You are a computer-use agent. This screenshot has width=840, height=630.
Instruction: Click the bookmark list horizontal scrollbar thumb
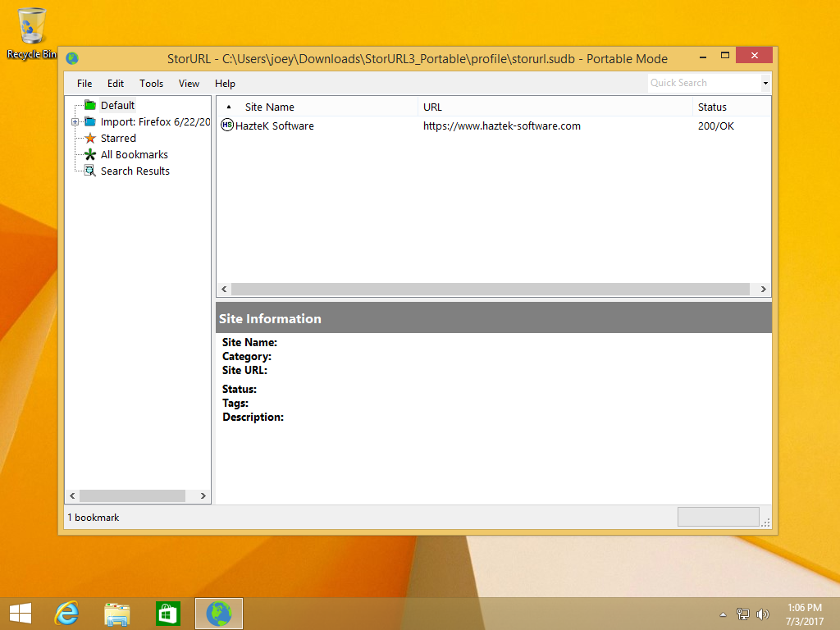click(491, 290)
